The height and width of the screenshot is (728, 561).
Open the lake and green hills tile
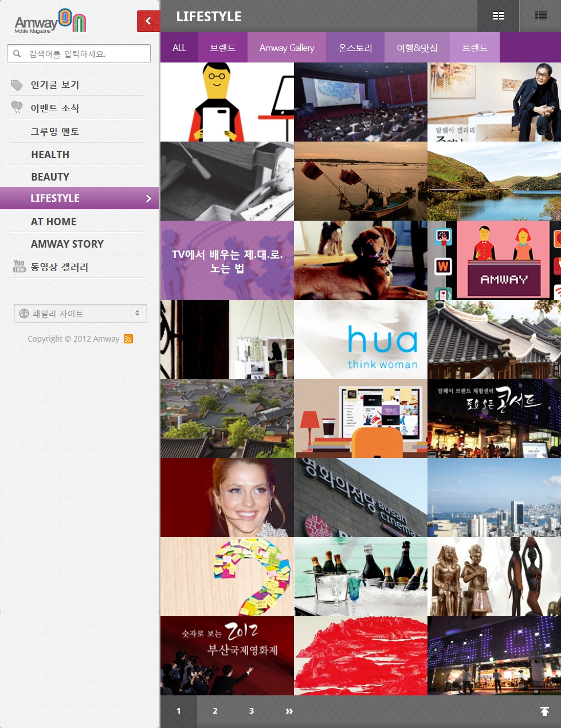494,181
